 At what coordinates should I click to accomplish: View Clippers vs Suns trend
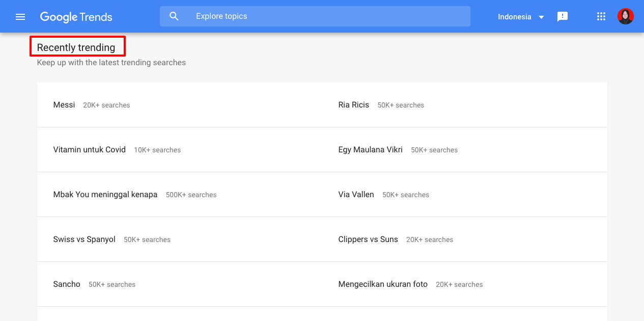(x=368, y=239)
